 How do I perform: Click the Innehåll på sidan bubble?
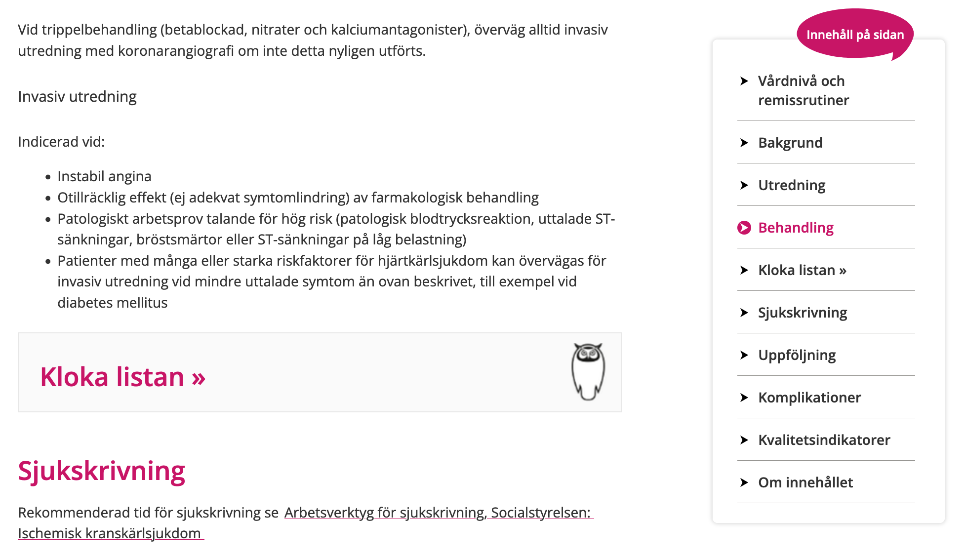point(855,35)
